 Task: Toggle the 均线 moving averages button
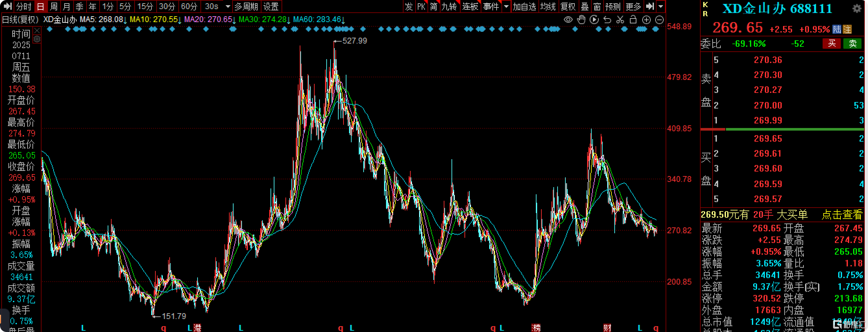point(548,6)
